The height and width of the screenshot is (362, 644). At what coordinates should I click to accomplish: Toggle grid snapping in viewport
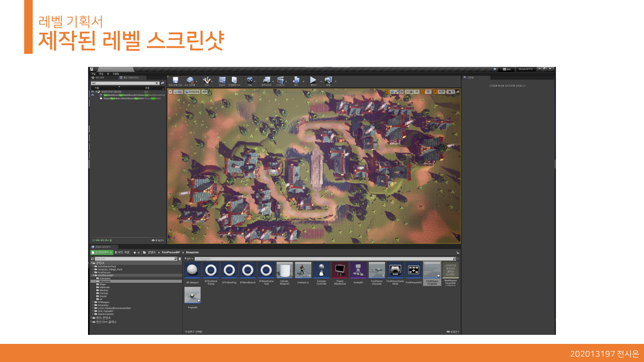(412, 92)
